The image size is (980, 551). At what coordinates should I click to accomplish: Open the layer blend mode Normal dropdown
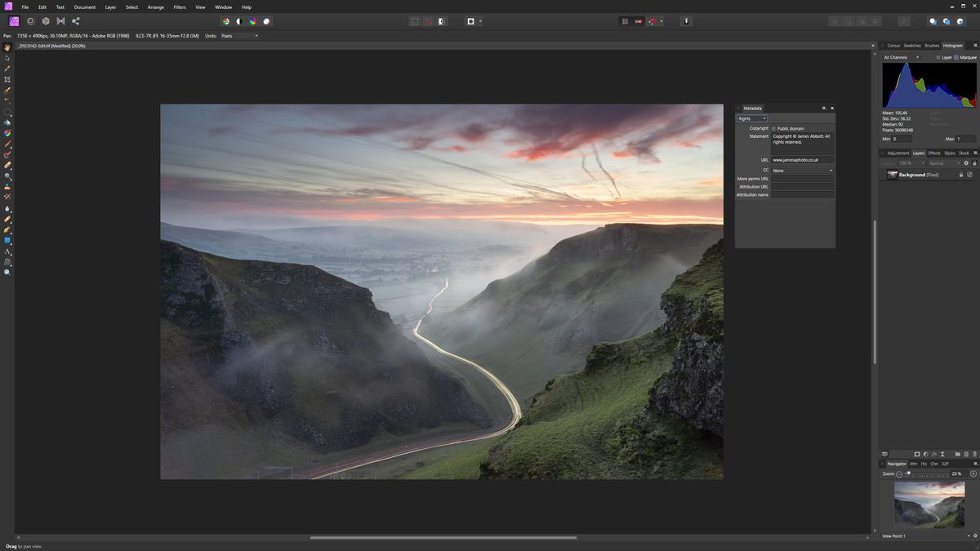(x=944, y=163)
